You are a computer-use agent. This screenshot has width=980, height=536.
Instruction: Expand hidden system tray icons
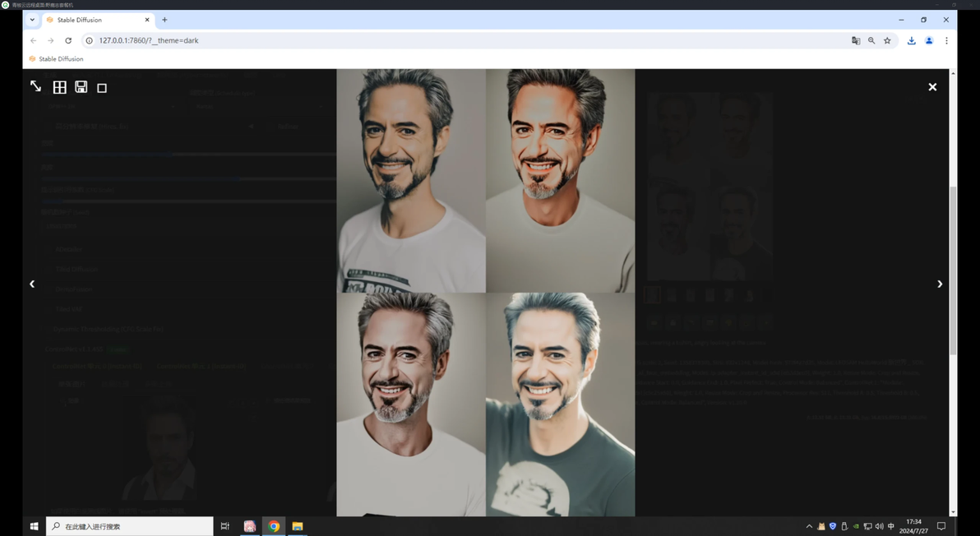click(809, 526)
